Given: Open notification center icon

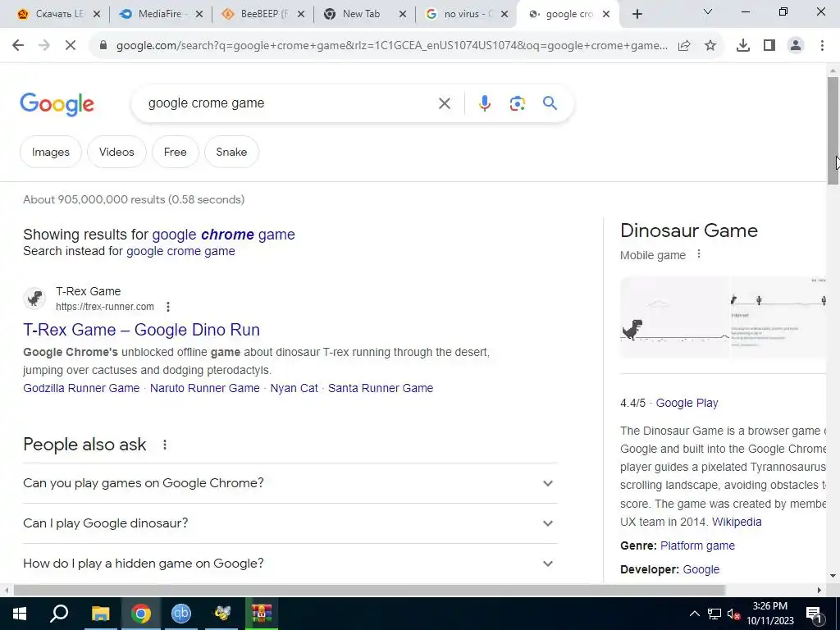Looking at the screenshot, I should tap(814, 614).
